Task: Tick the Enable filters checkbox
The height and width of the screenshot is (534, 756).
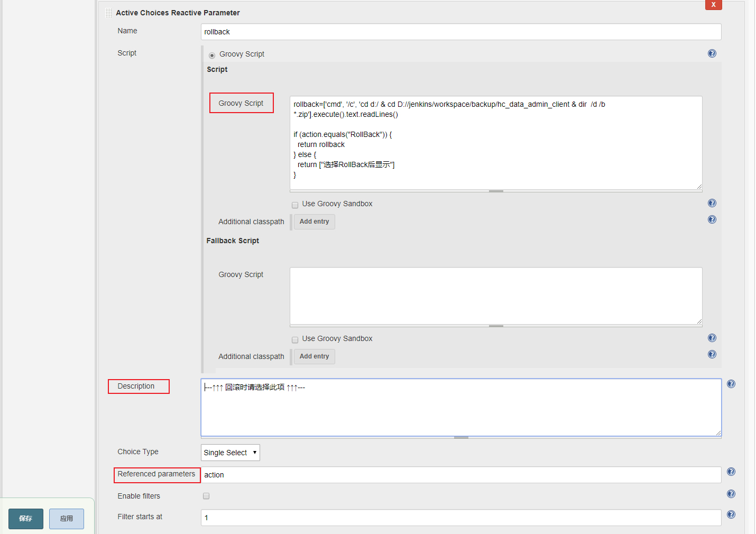Action: pos(206,496)
